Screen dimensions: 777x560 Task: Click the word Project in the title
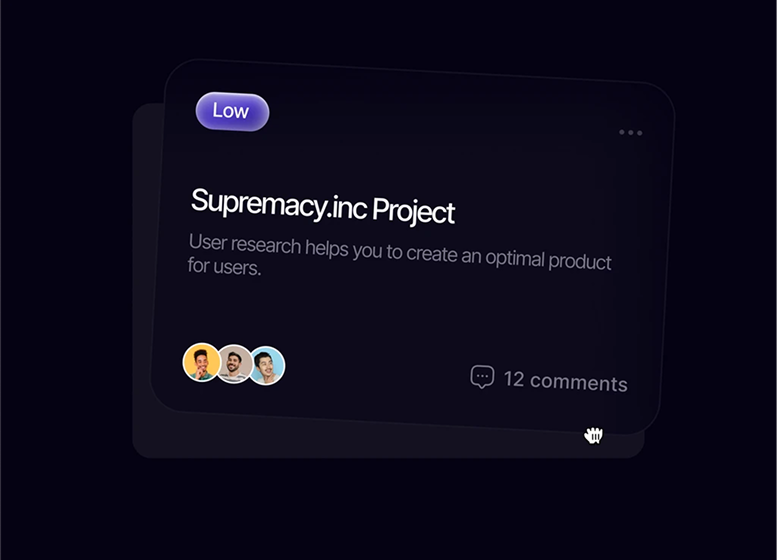click(413, 211)
